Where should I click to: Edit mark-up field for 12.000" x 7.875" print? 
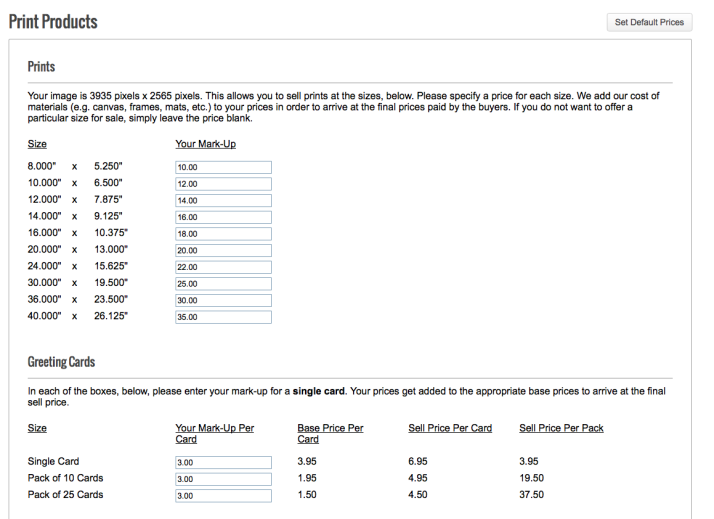pos(223,200)
